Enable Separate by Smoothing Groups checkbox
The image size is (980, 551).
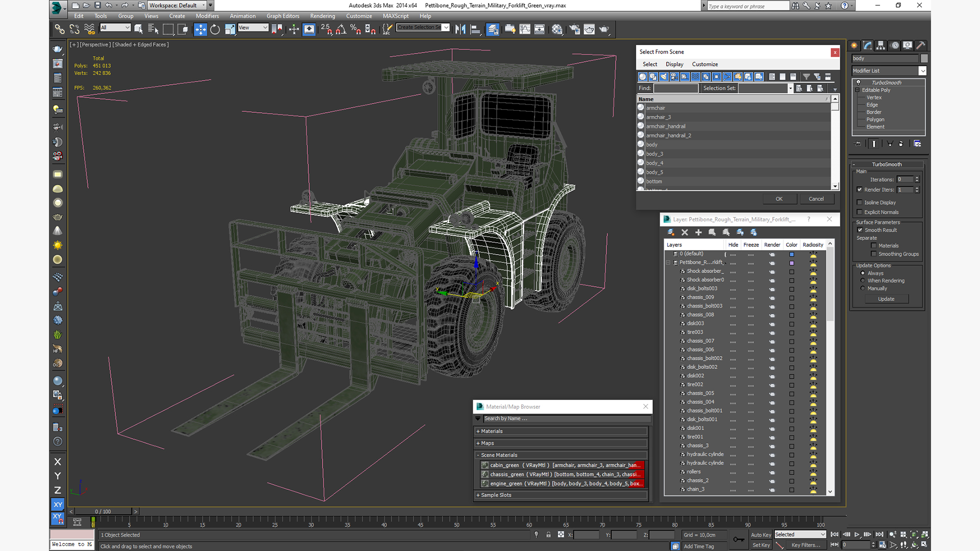pos(874,254)
